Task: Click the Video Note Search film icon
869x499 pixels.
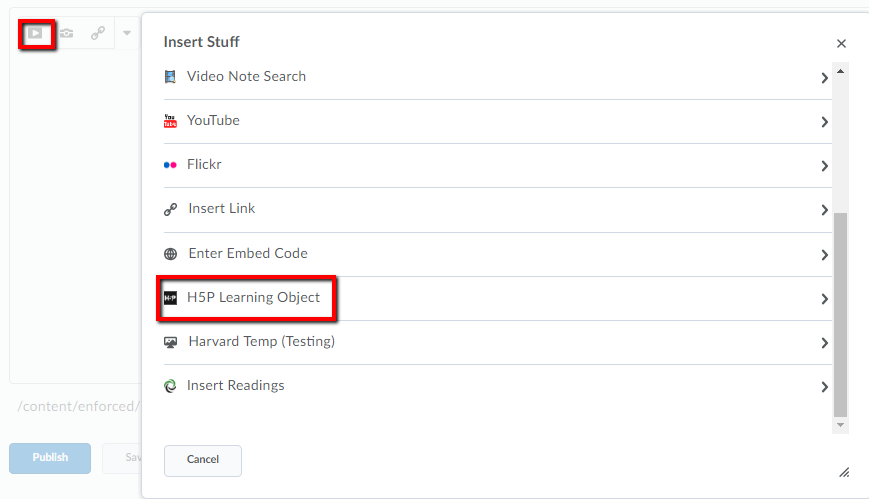Action: (170, 77)
